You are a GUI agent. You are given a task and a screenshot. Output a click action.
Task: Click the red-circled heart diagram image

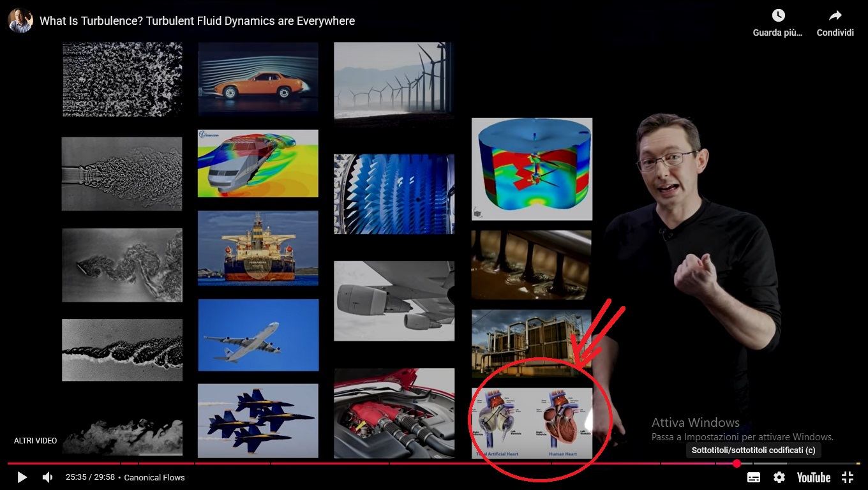532,422
